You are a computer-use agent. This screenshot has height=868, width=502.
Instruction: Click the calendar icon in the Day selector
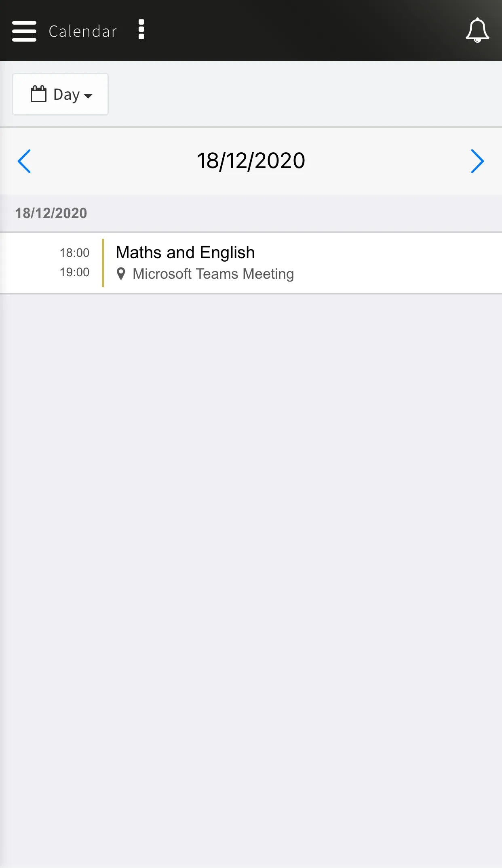[39, 94]
